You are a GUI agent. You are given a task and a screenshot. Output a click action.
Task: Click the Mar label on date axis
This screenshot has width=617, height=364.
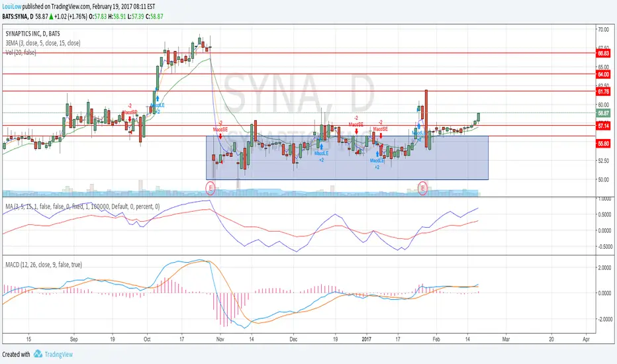[506, 340]
